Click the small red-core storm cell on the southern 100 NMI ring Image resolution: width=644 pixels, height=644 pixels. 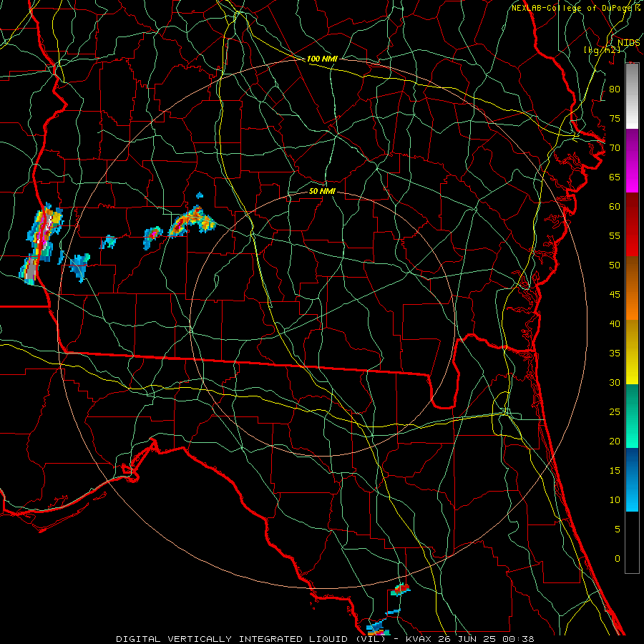pyautogui.click(x=401, y=590)
